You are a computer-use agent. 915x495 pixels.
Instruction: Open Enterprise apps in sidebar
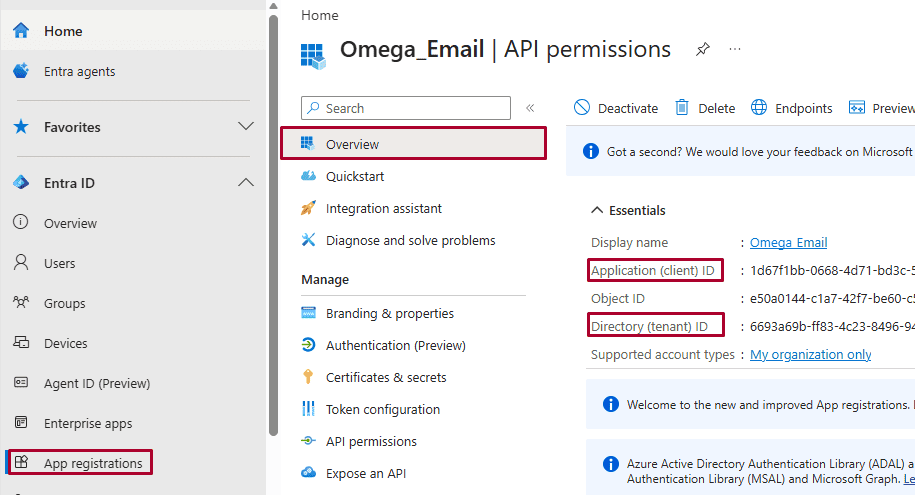coord(88,423)
